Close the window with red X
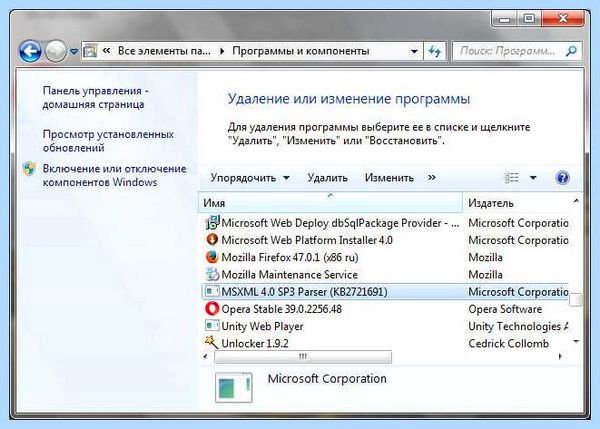 [563, 18]
